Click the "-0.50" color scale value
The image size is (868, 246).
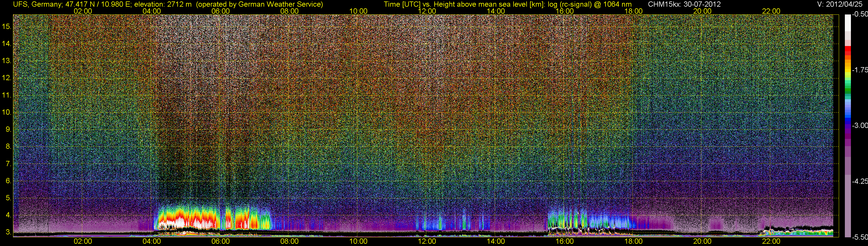pyautogui.click(x=860, y=14)
